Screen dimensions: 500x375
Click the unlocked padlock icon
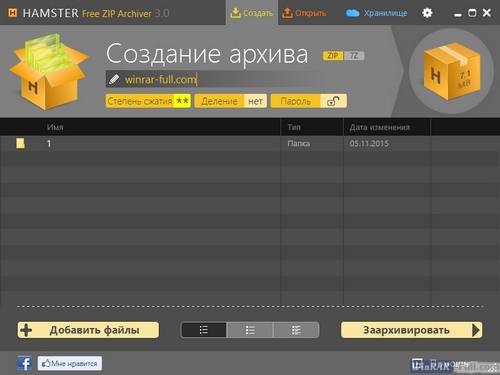coord(333,101)
